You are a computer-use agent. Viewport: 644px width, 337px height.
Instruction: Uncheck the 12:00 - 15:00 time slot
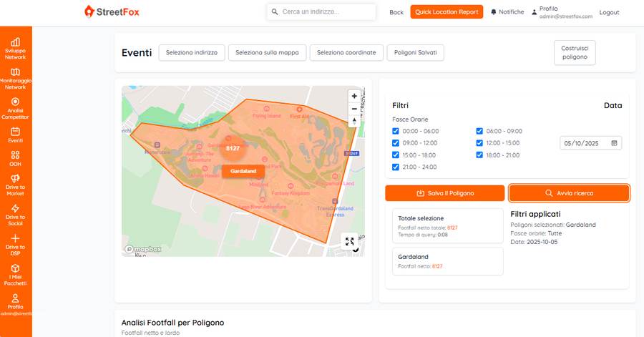[x=479, y=143]
